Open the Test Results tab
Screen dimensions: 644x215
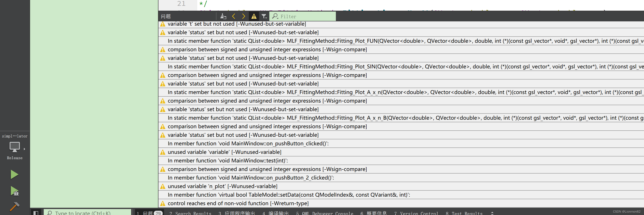[x=464, y=213]
